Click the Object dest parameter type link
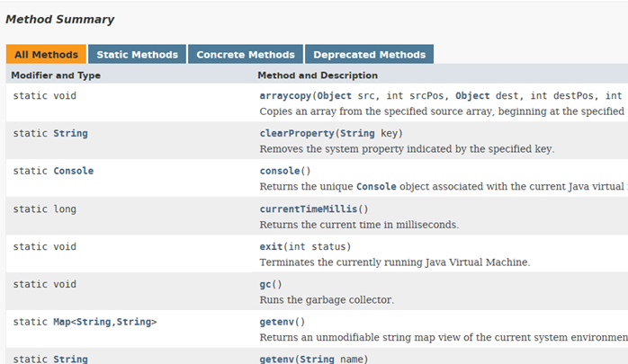Viewport: 628px width, 364px height. click(x=473, y=95)
